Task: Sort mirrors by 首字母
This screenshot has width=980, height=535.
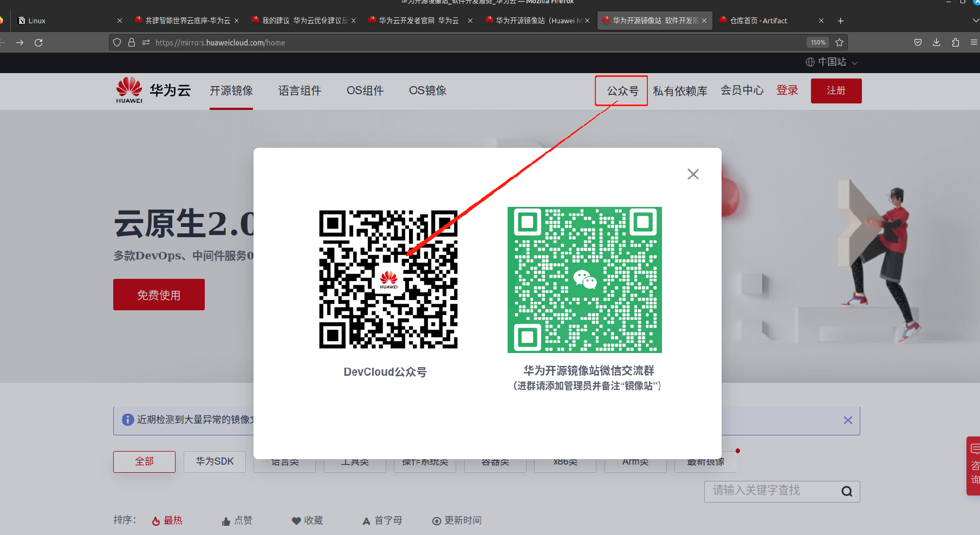Action: (x=382, y=520)
